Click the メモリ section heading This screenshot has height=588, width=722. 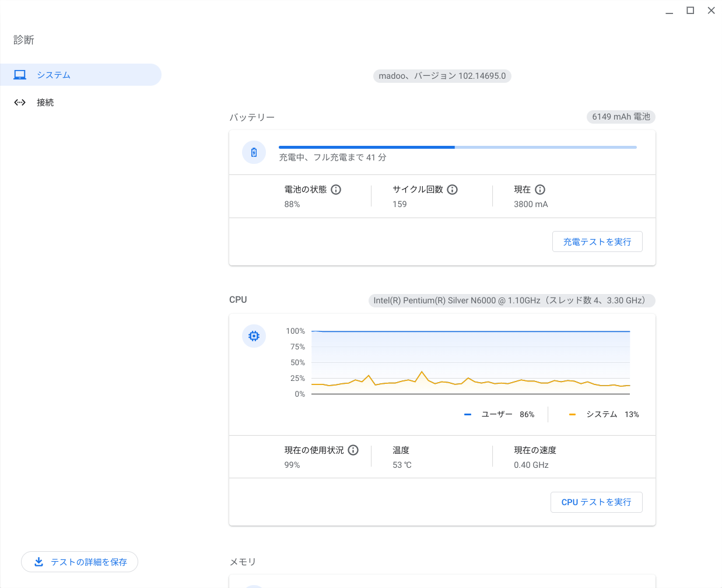tap(243, 562)
